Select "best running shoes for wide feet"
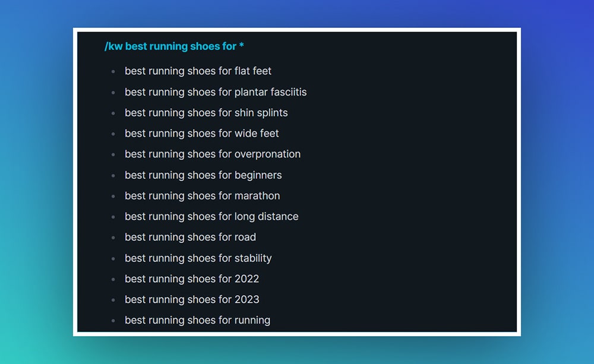Image resolution: width=594 pixels, height=364 pixels. [202, 134]
